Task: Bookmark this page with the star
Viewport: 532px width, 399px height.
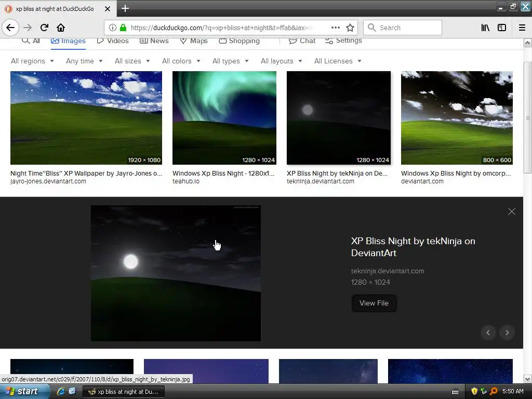Action: tap(350, 28)
